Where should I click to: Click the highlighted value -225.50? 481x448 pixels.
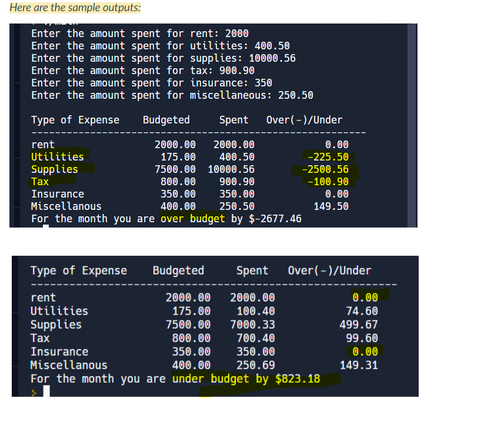pyautogui.click(x=328, y=157)
